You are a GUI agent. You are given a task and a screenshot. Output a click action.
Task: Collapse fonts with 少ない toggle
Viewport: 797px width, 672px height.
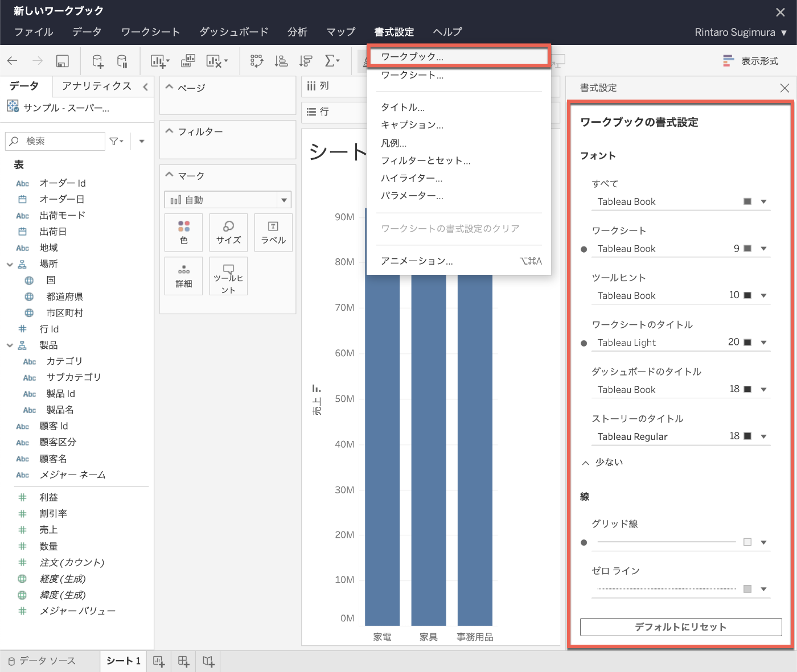[x=602, y=463]
